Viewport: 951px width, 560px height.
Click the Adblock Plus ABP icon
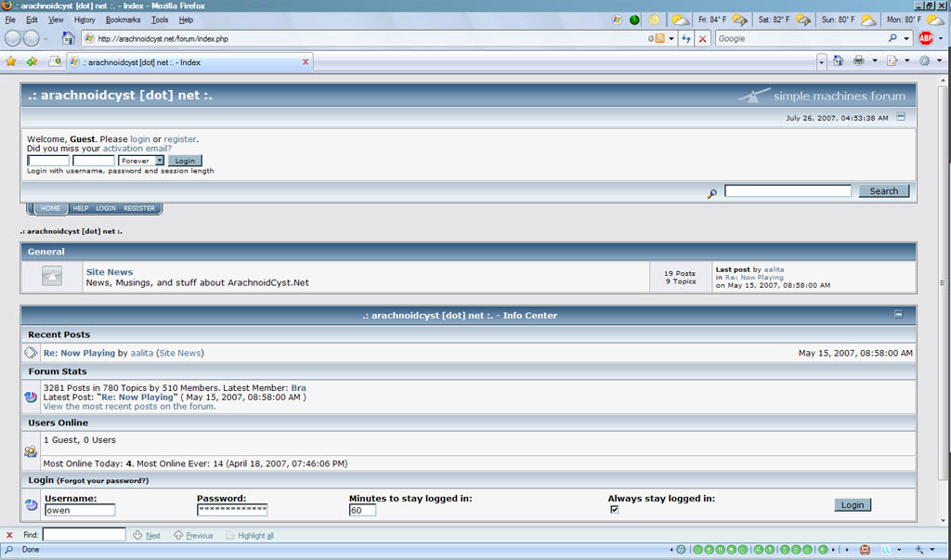(x=926, y=38)
